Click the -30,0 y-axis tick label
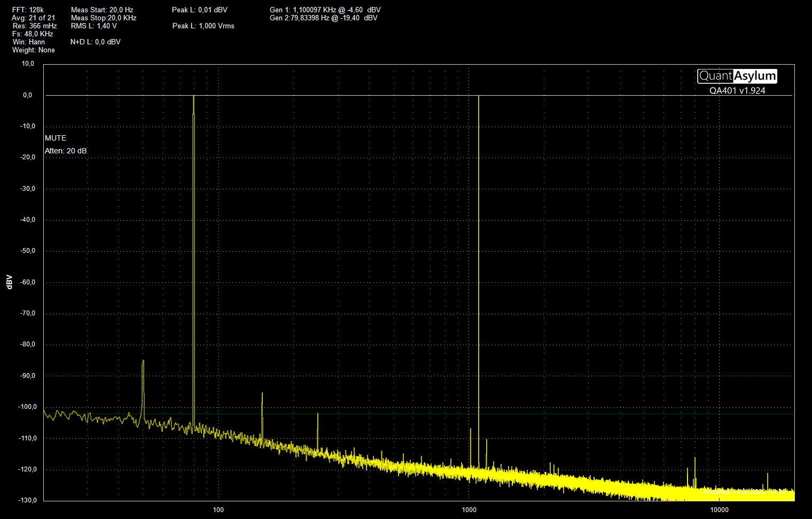Viewport: 812px width, 519px height. [28, 189]
